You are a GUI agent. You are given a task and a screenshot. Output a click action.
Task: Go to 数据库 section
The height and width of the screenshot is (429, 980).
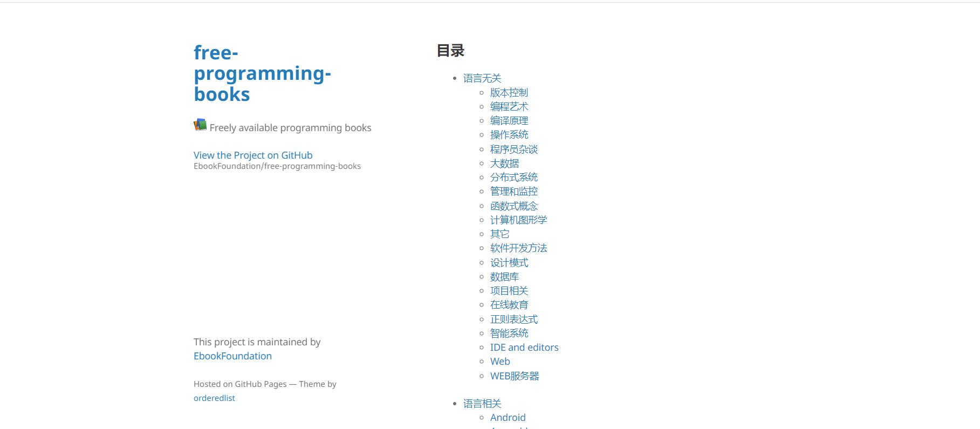(504, 276)
